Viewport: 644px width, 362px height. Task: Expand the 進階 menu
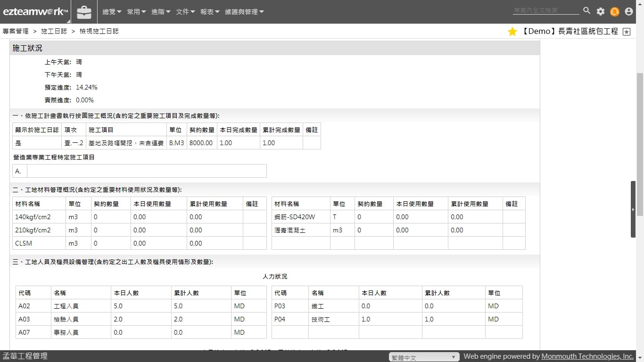coord(161,12)
